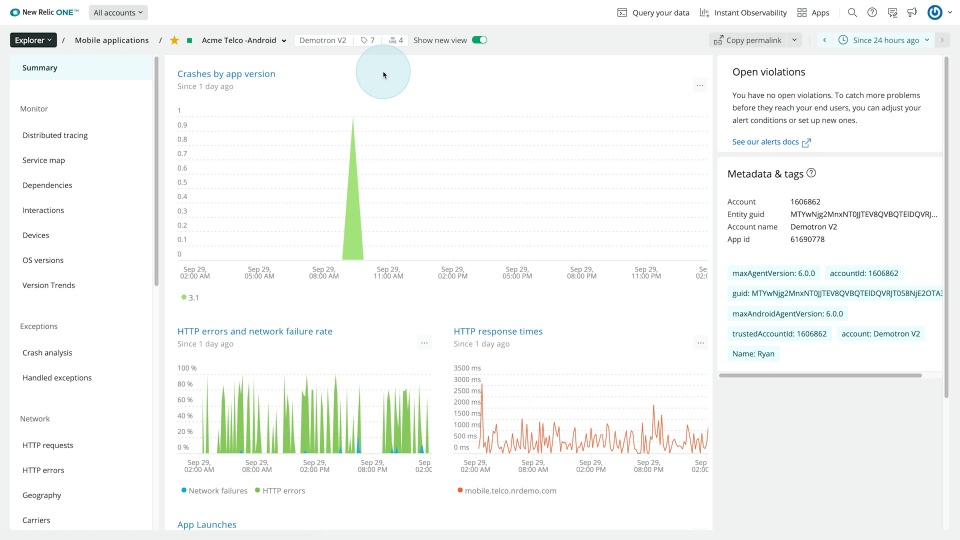This screenshot has width=960, height=540.
Task: Open Distributed tracing page
Action: click(55, 135)
